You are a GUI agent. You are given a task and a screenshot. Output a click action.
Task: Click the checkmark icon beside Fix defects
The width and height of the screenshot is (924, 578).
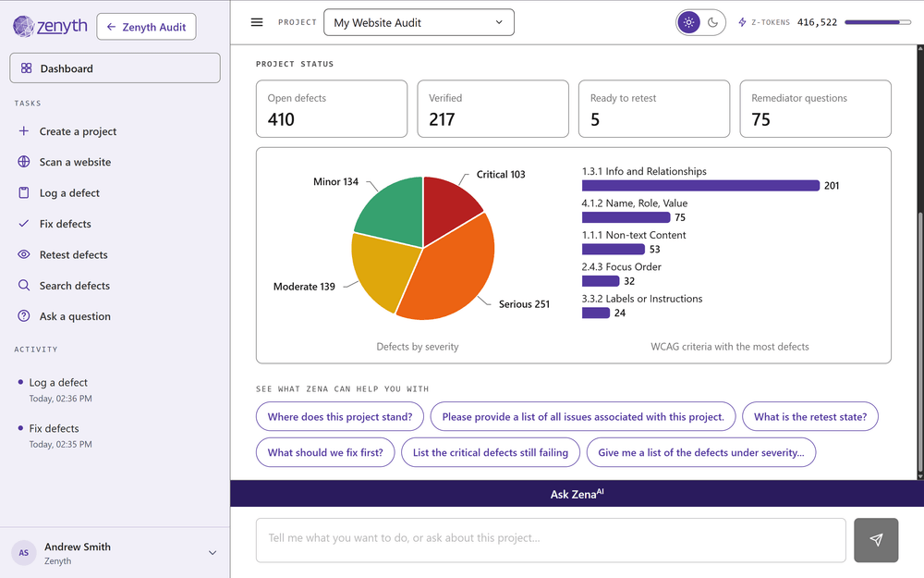(x=24, y=224)
